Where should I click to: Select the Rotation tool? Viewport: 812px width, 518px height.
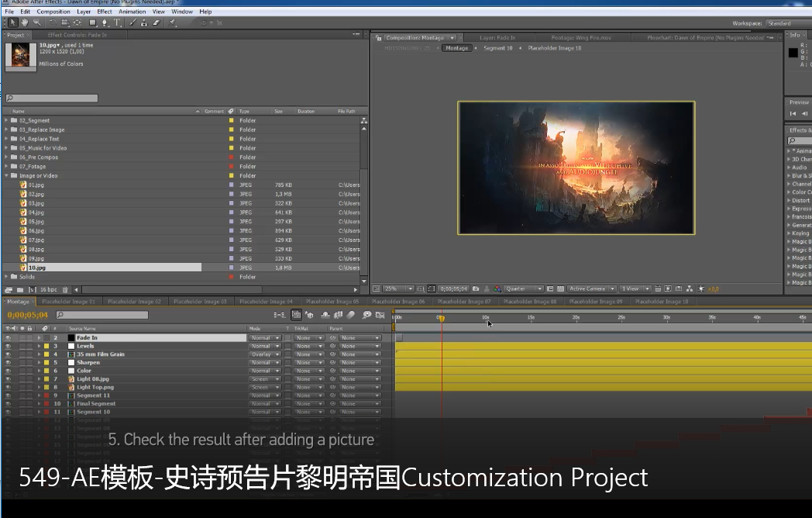53,22
